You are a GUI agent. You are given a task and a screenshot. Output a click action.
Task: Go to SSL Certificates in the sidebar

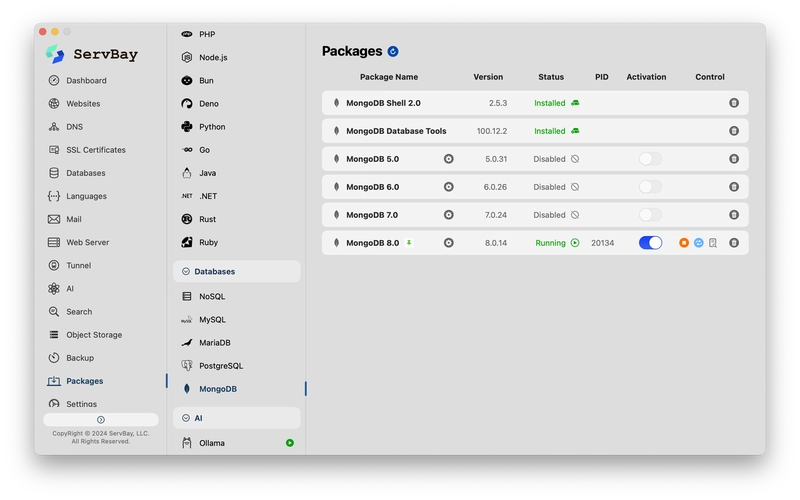tap(95, 150)
